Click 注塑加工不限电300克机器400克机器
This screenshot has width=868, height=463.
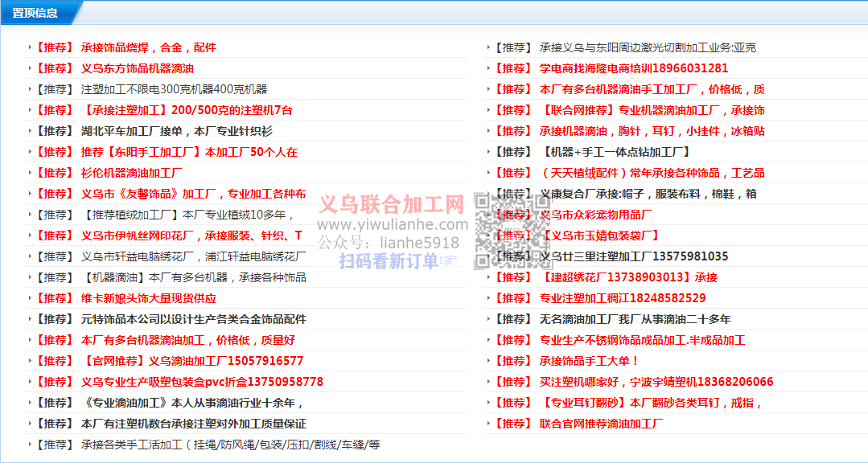[x=174, y=89]
